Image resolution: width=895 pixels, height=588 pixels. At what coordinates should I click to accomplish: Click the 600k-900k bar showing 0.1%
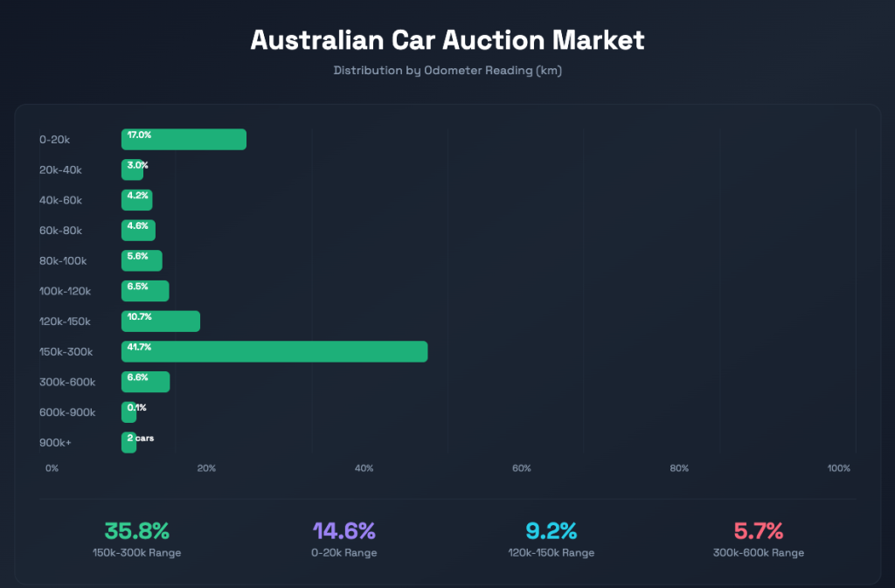tap(128, 412)
